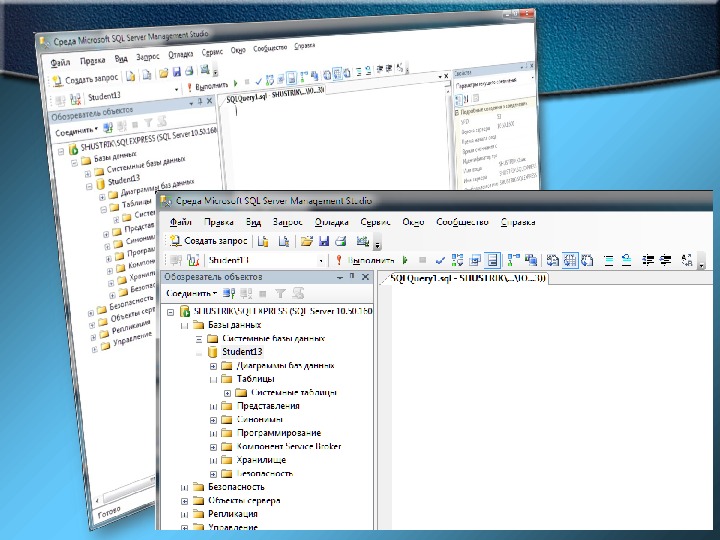Click Open File icon in back window toolbar
720x540 pixels.
(163, 73)
